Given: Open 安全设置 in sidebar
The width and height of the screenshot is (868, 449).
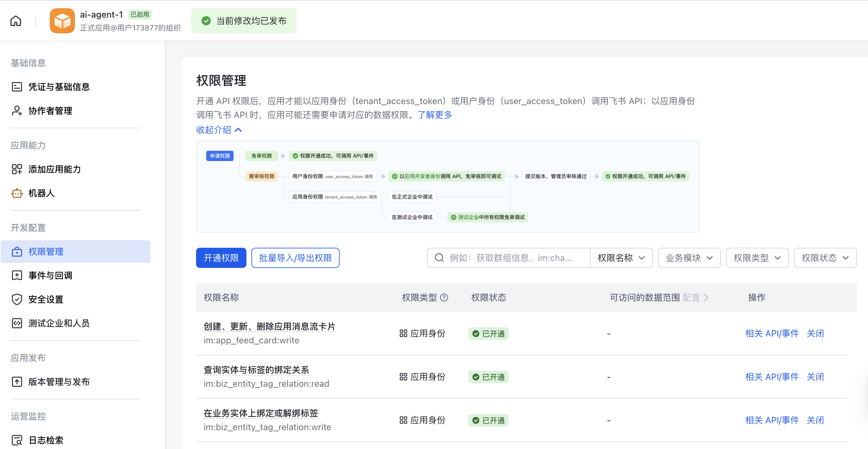Looking at the screenshot, I should pos(76,299).
